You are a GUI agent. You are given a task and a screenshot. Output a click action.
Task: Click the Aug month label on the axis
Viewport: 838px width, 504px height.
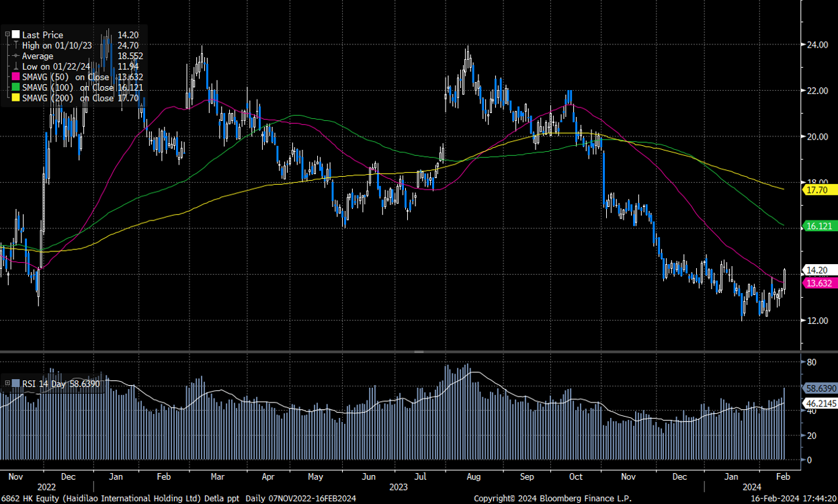click(x=474, y=476)
